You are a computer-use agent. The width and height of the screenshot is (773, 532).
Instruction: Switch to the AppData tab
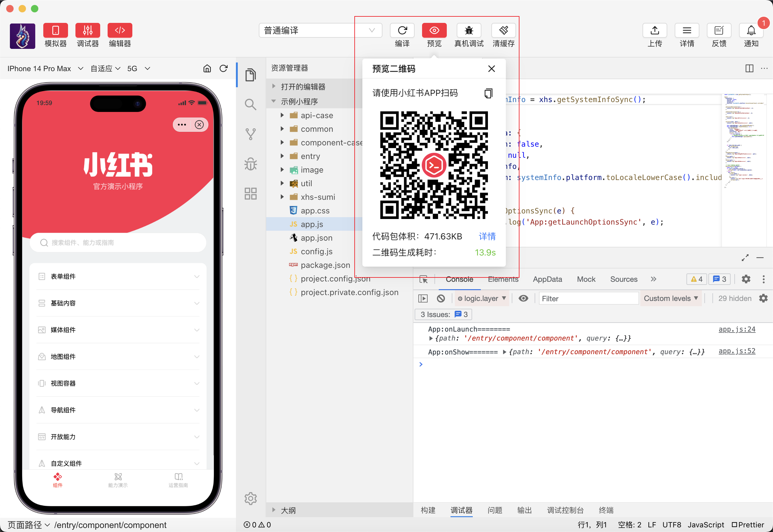(547, 279)
